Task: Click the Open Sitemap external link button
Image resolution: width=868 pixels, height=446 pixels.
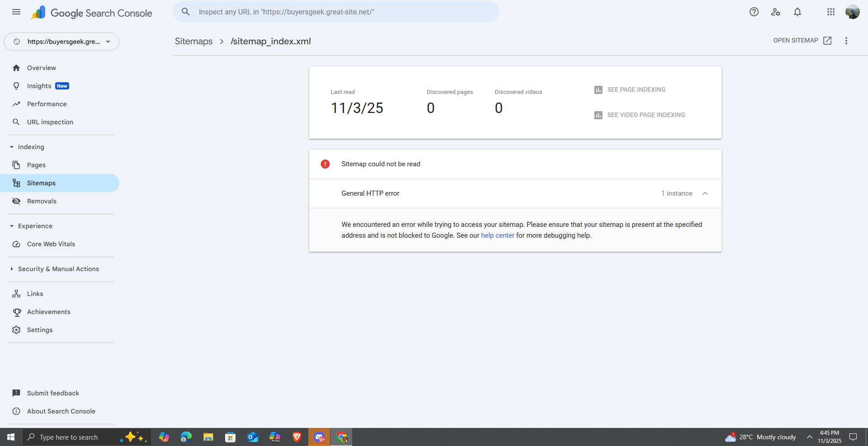Action: [x=802, y=41]
